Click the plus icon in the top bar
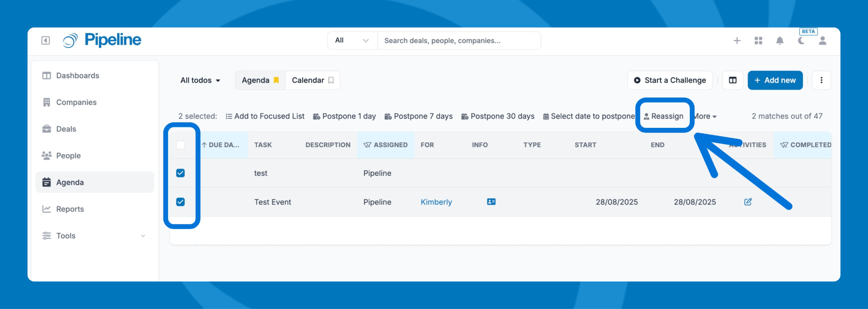868x309 pixels. pos(737,41)
